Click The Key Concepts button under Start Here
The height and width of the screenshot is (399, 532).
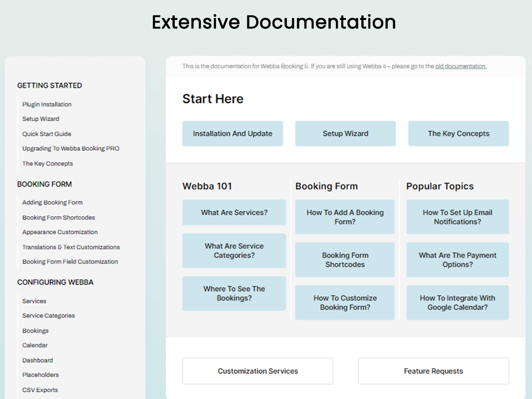[458, 133]
